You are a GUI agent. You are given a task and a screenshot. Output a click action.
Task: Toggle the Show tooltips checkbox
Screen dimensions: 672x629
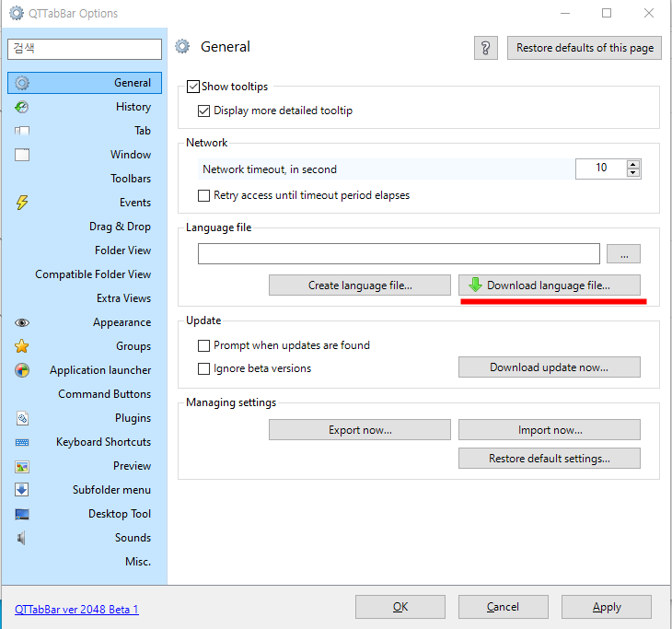(193, 87)
